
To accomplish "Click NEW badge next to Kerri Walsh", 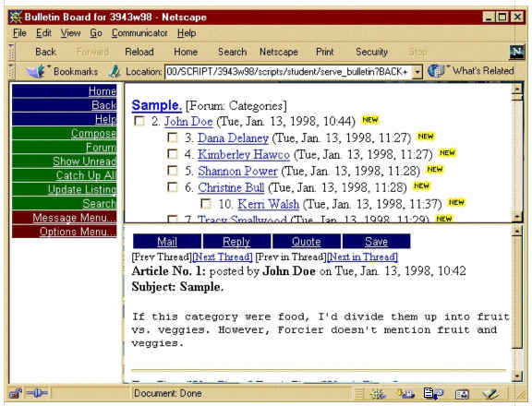I will (x=456, y=202).
